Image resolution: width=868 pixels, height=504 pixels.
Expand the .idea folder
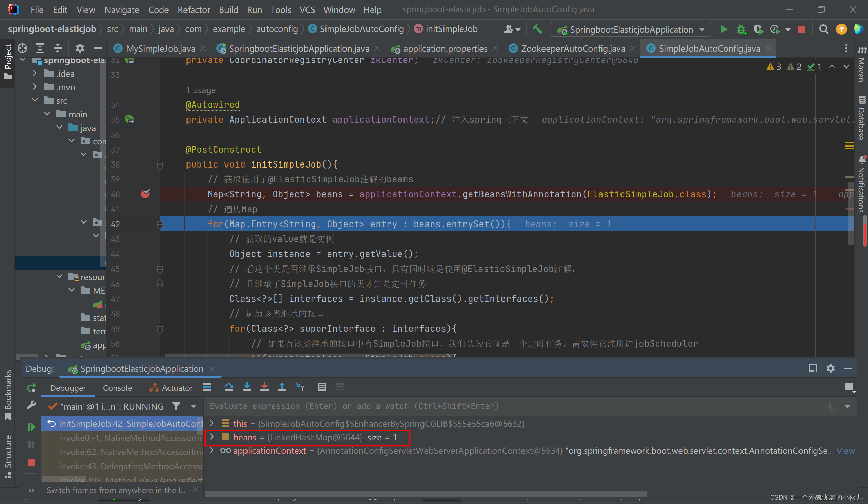(35, 73)
